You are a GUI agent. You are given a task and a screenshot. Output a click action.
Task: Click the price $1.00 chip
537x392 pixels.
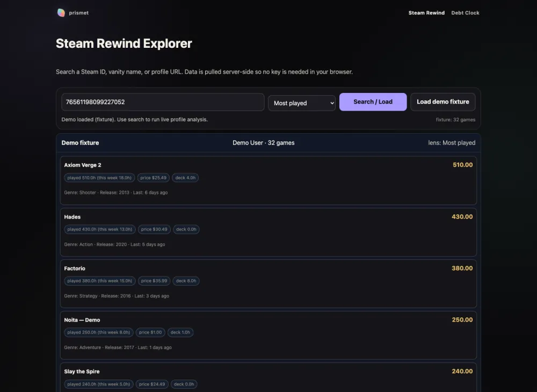coord(150,332)
